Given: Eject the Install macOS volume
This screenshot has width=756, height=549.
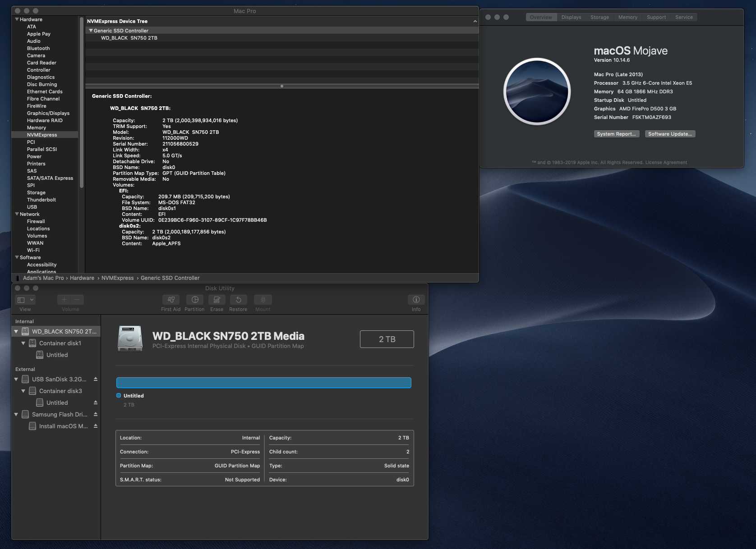Looking at the screenshot, I should pyautogui.click(x=96, y=426).
